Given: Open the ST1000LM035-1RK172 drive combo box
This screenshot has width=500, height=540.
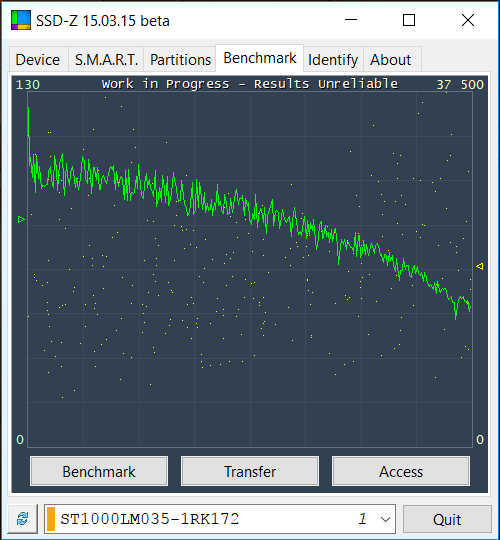Looking at the screenshot, I should pyautogui.click(x=220, y=519).
